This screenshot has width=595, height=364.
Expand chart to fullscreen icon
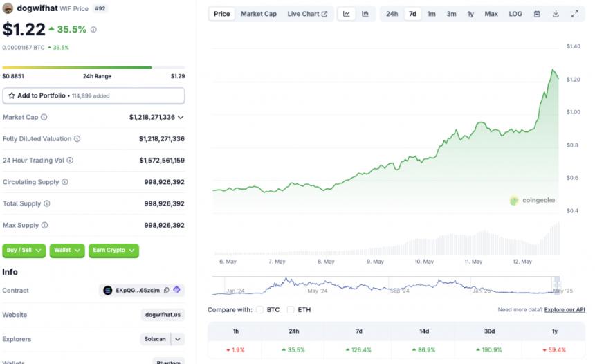tap(574, 14)
